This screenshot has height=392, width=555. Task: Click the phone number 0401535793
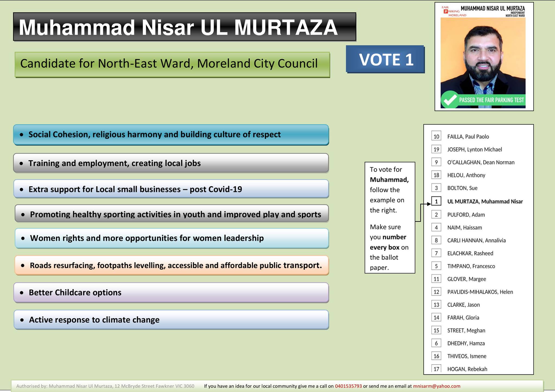click(348, 386)
